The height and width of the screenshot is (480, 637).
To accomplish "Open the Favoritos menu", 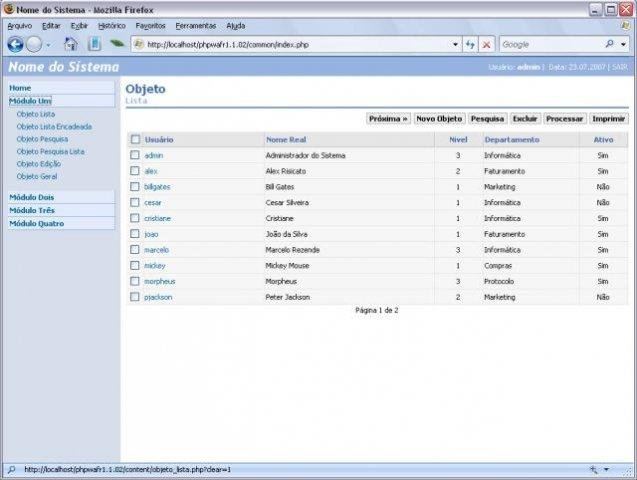I will [x=150, y=26].
